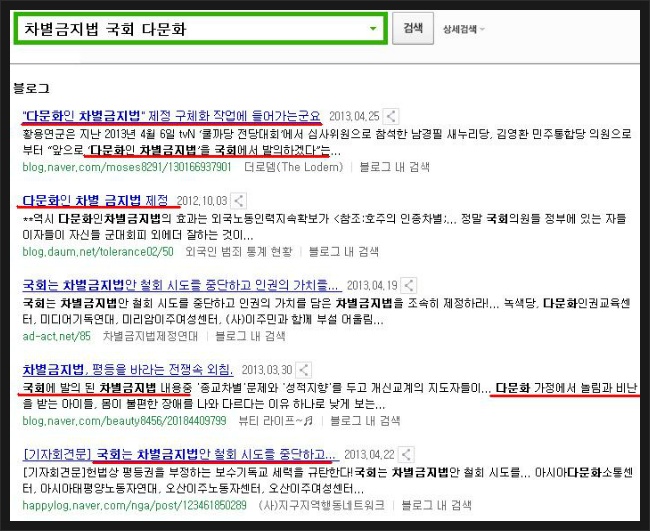Click 블로그 내 검색 for 외국인 범죄 통계 현황
The height and width of the screenshot is (531, 650).
[344, 252]
